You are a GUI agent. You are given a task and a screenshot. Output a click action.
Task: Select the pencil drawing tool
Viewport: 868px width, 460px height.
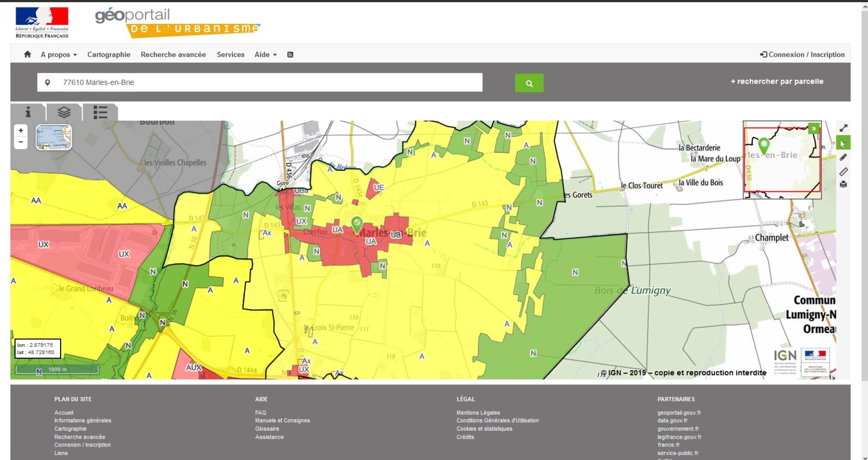click(843, 157)
